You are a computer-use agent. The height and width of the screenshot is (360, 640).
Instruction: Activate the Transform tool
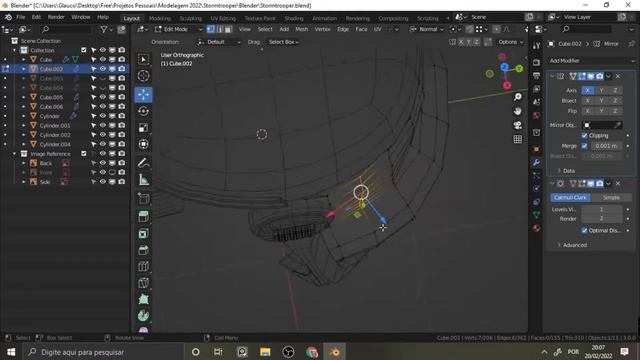(143, 144)
